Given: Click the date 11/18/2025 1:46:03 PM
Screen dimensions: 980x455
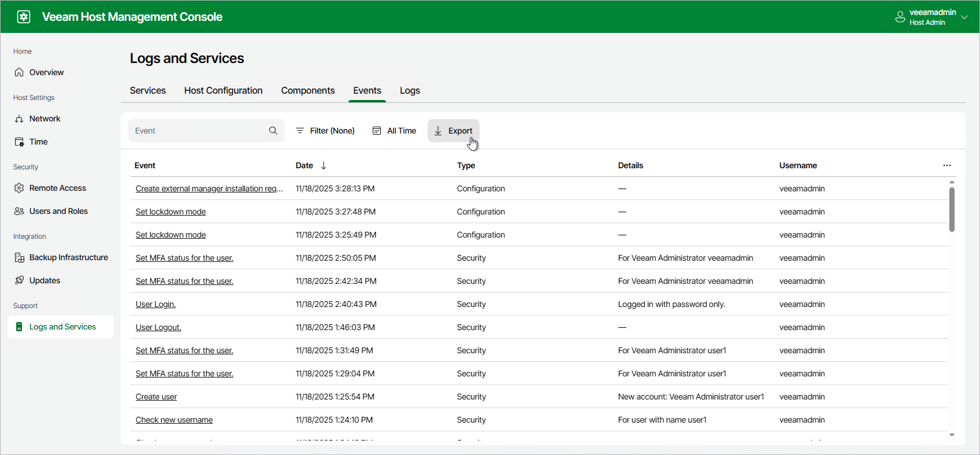Looking at the screenshot, I should (x=335, y=327).
